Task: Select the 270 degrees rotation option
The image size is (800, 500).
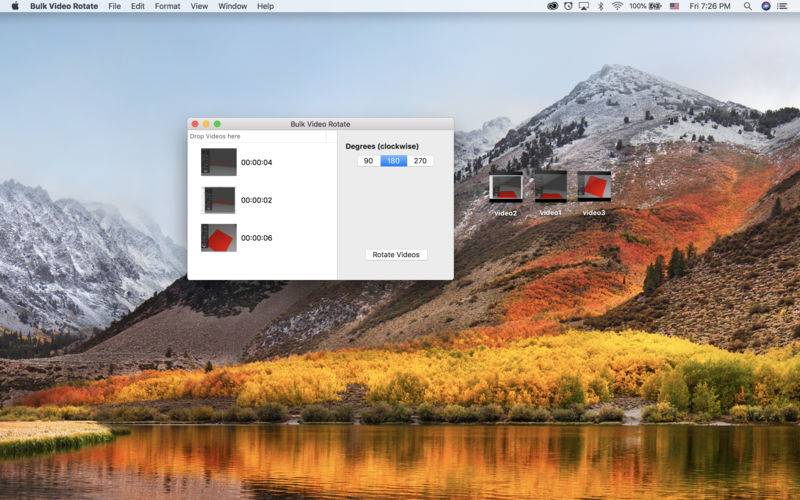Action: point(420,161)
